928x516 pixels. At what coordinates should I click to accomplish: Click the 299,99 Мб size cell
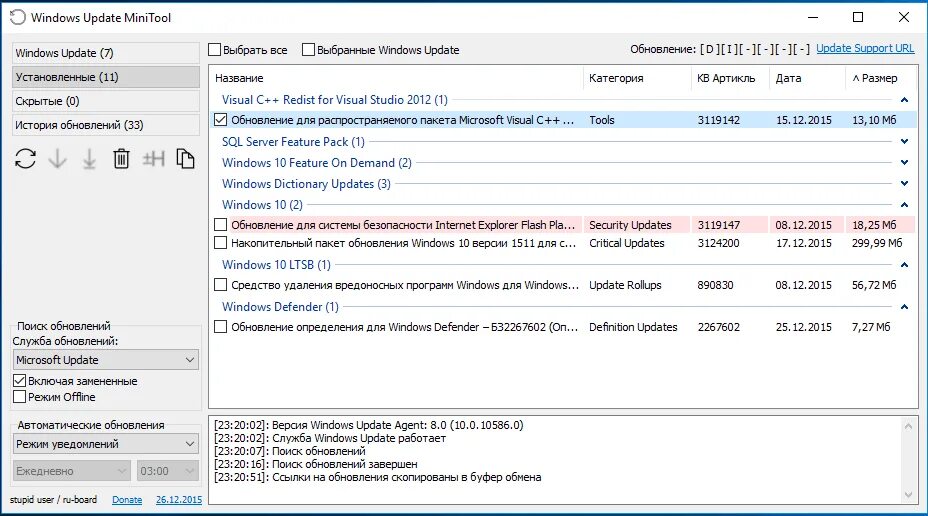pos(877,243)
